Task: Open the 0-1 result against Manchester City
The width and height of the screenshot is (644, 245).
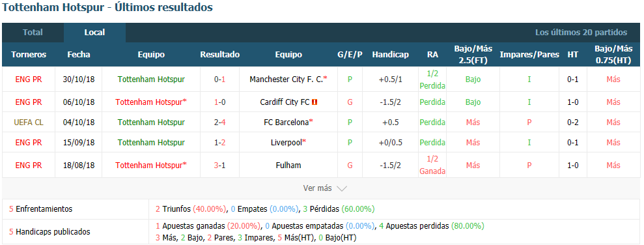Action: (x=219, y=79)
